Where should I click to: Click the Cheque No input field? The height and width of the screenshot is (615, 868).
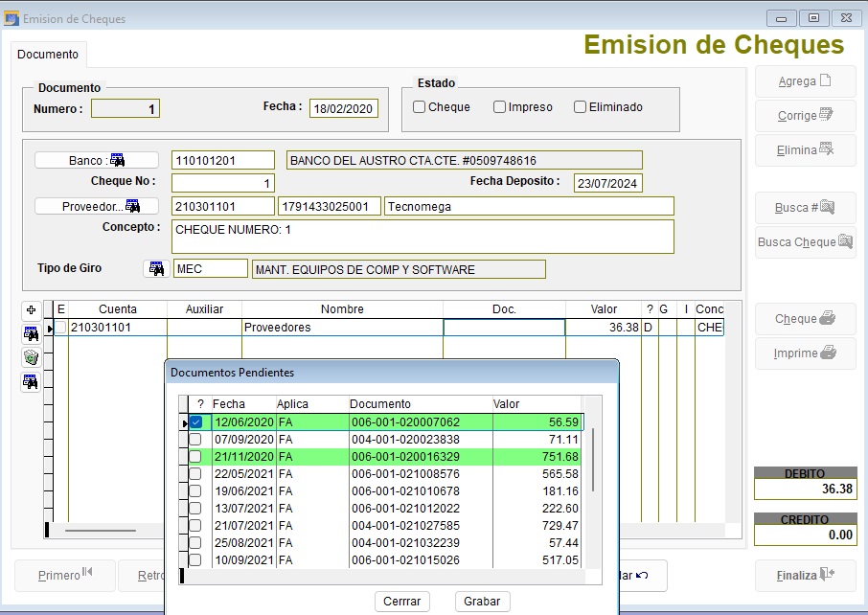[x=223, y=183]
